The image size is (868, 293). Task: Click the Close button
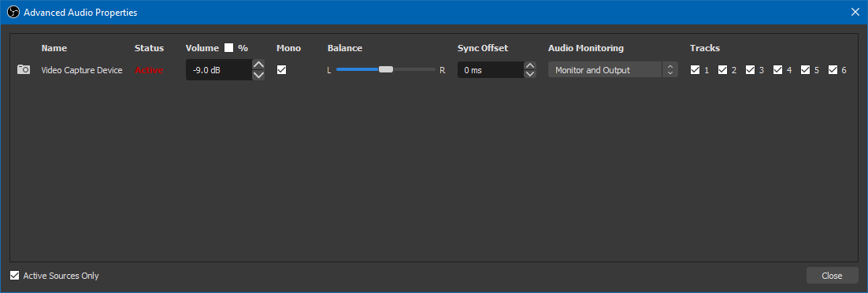[832, 275]
